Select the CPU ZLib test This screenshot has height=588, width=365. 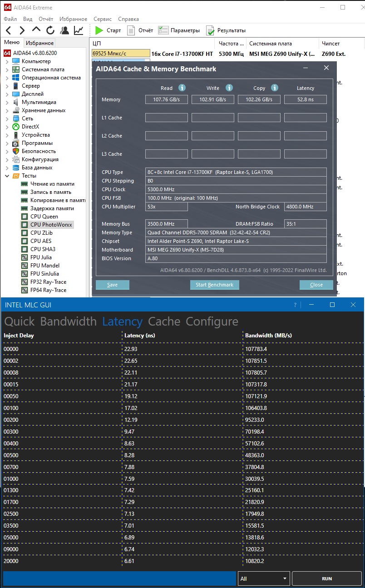41,233
